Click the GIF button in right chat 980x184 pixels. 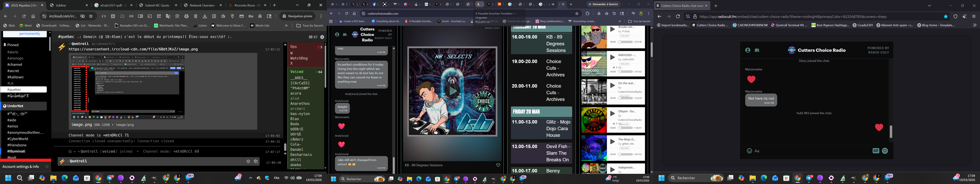(x=876, y=151)
